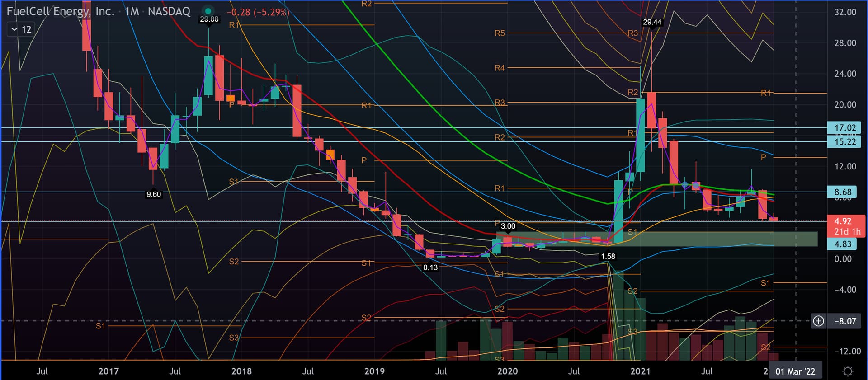Click the 29.44 high price marker
Screen dimensions: 868x380
[651, 22]
